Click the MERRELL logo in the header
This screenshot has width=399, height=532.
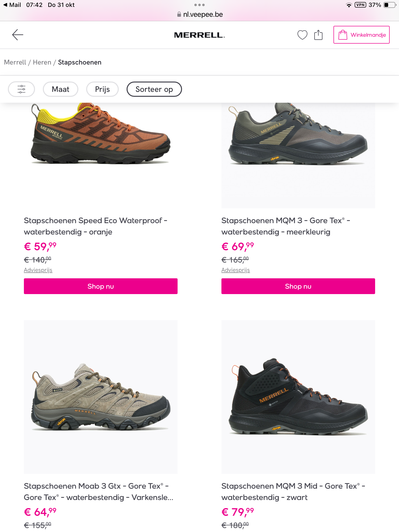199,35
